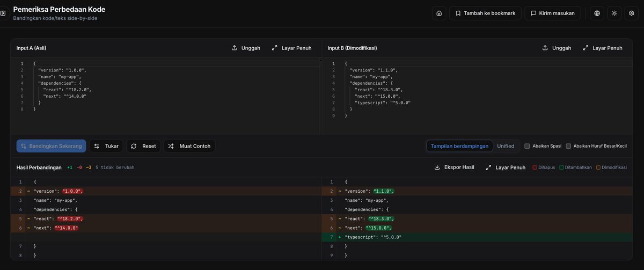
Task: Toggle light theme sun icon
Action: click(x=614, y=13)
